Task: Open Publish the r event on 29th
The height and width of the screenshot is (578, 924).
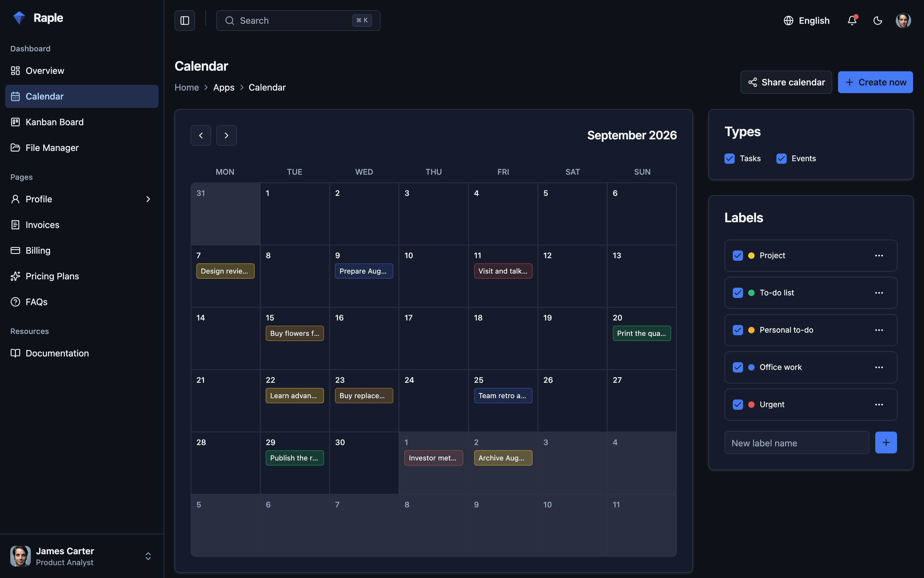Action: [295, 458]
